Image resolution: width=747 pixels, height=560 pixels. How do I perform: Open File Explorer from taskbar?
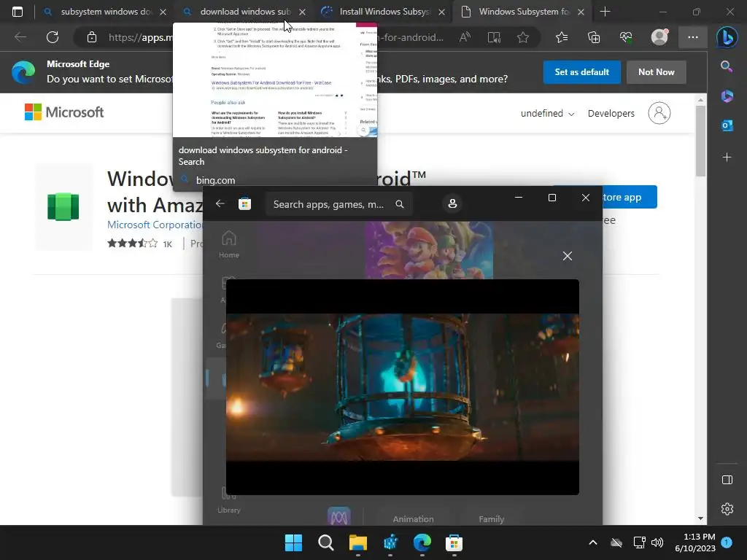(x=357, y=542)
